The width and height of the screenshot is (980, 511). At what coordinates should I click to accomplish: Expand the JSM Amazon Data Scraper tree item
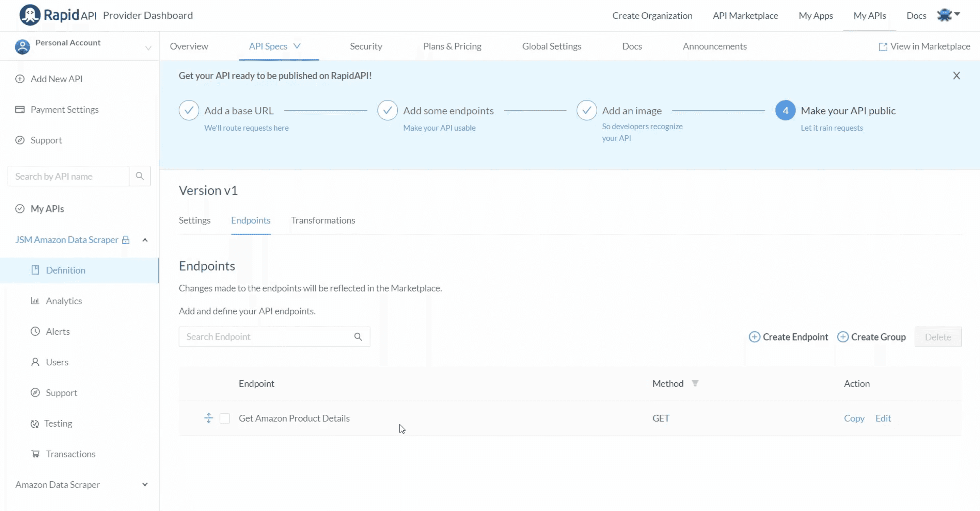[144, 239]
